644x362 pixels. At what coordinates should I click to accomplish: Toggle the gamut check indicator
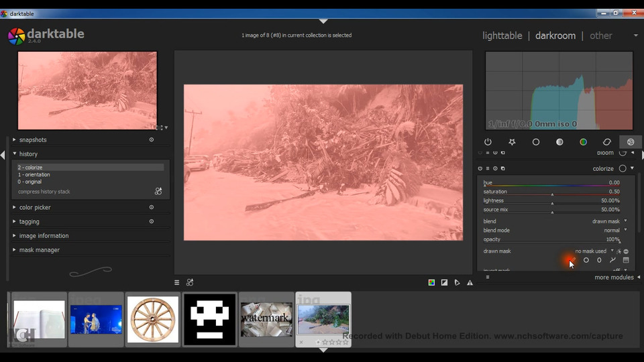click(470, 283)
